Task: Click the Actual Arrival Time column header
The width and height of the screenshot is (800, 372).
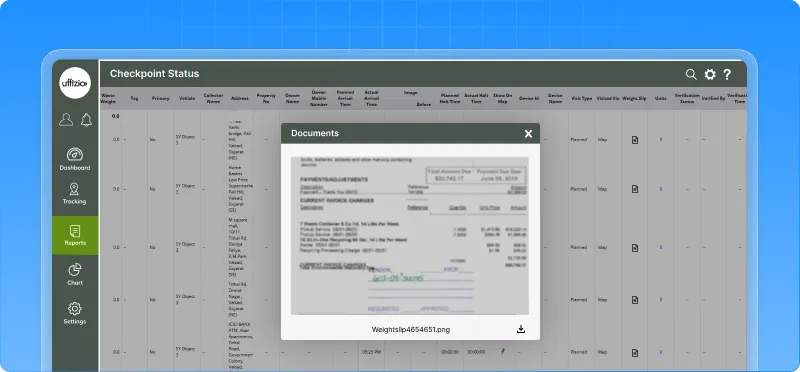Action: pos(371,98)
